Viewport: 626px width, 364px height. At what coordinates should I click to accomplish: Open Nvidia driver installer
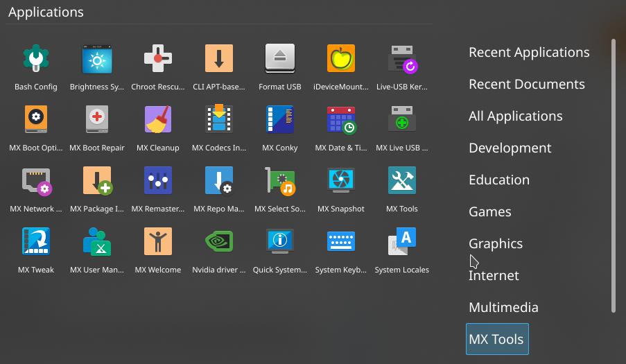219,241
